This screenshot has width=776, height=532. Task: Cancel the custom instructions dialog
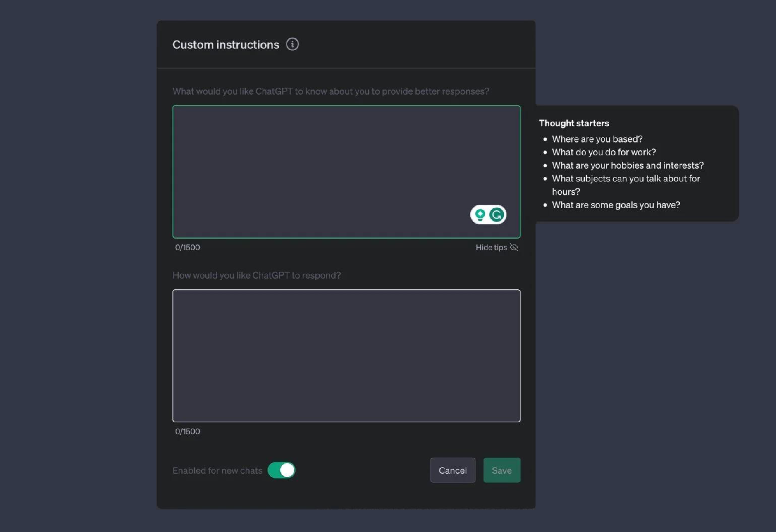click(453, 470)
